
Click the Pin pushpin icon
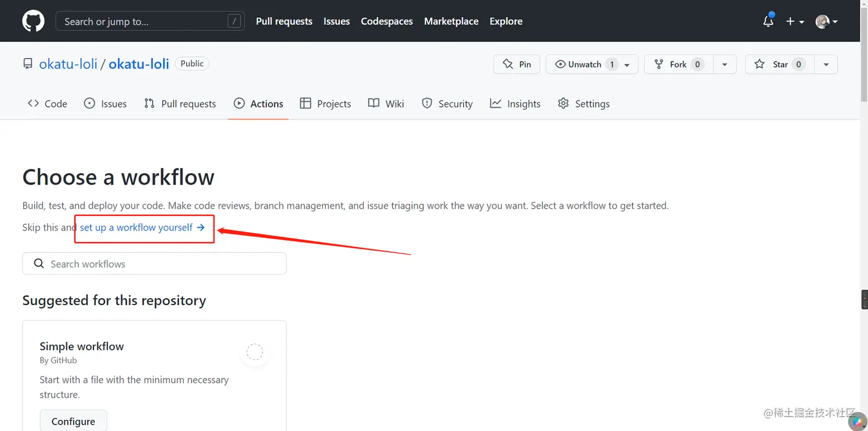(507, 64)
